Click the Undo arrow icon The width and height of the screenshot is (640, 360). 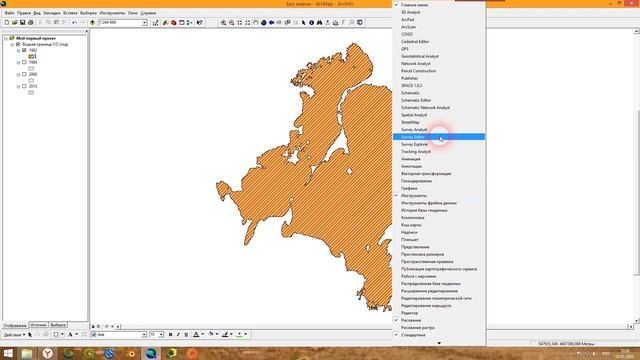[x=74, y=22]
